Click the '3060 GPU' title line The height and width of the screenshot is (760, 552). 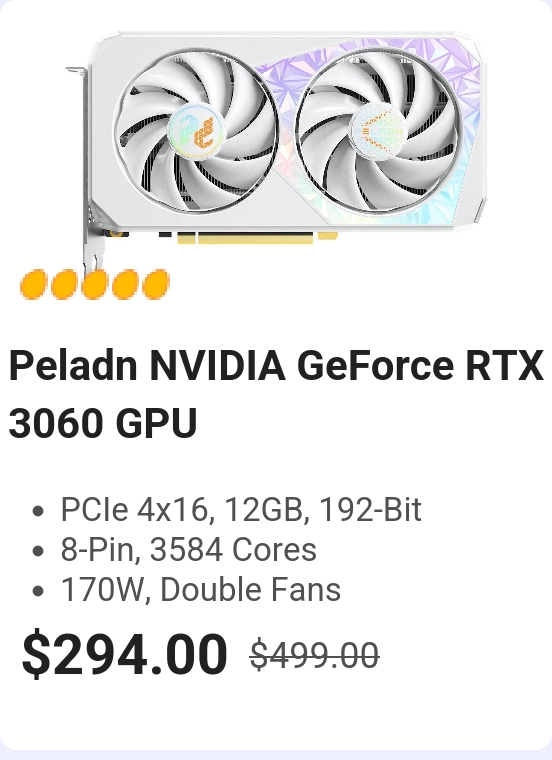(x=103, y=423)
